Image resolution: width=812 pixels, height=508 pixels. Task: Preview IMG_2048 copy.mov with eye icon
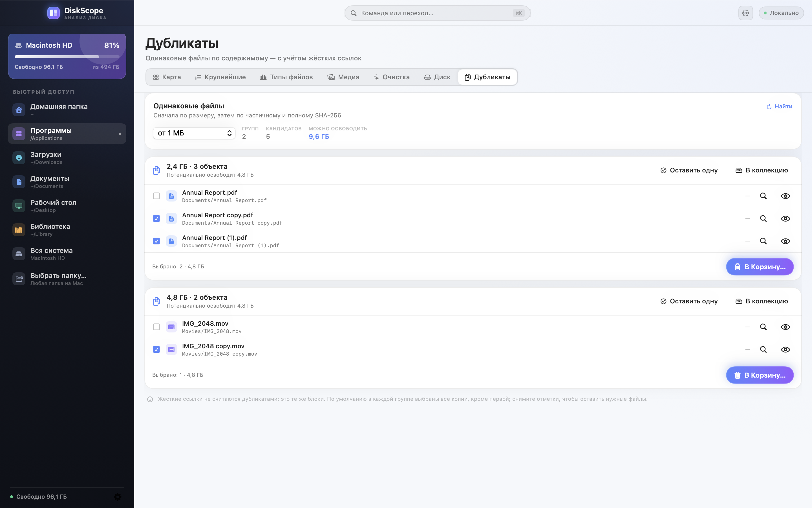[785, 349]
